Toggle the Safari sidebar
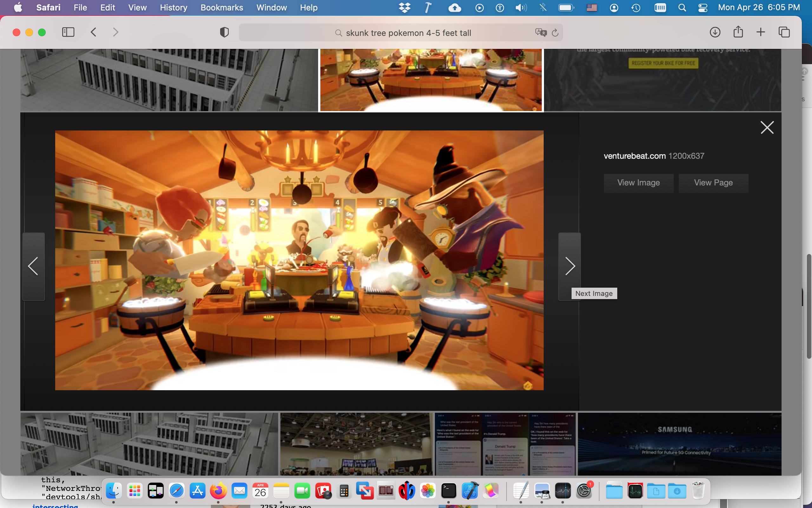The image size is (812, 508). click(x=68, y=32)
